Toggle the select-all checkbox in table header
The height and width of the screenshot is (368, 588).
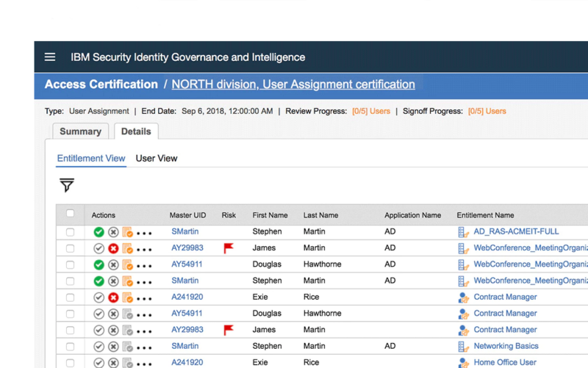point(70,213)
